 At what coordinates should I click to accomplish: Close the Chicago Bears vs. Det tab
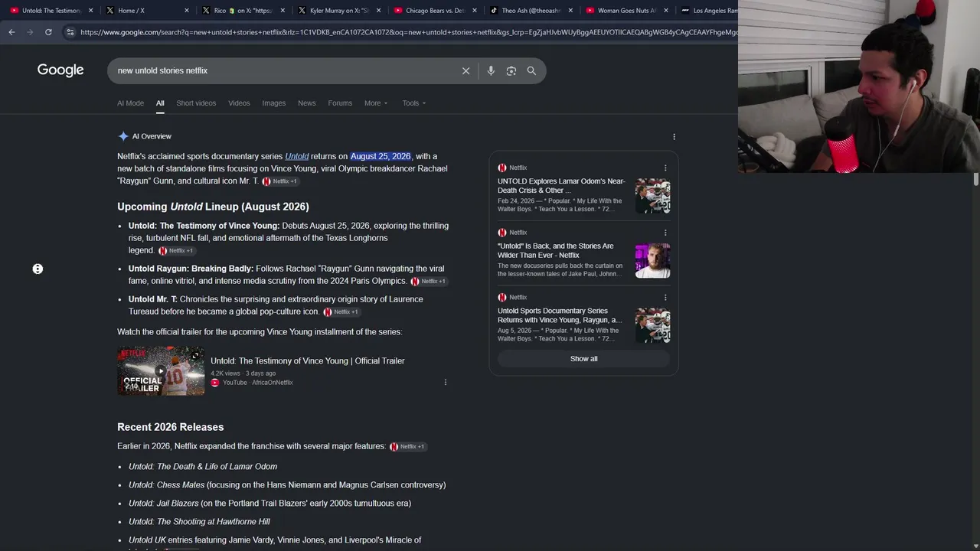[475, 11]
